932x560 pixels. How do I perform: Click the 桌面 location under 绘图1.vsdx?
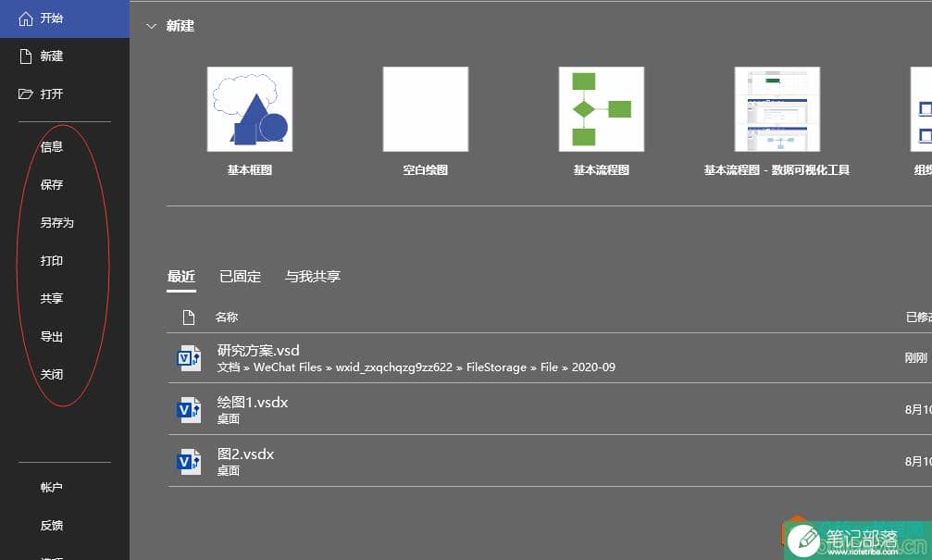coord(229,419)
